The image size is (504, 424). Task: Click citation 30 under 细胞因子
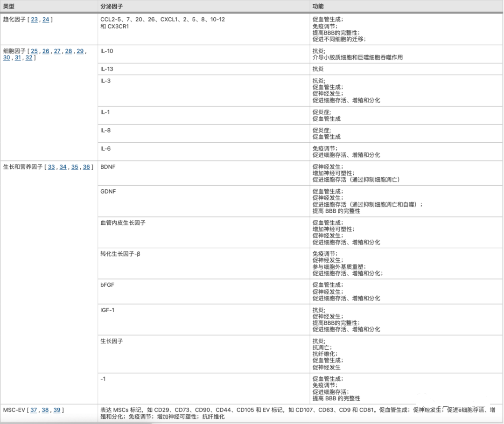(x=7, y=58)
